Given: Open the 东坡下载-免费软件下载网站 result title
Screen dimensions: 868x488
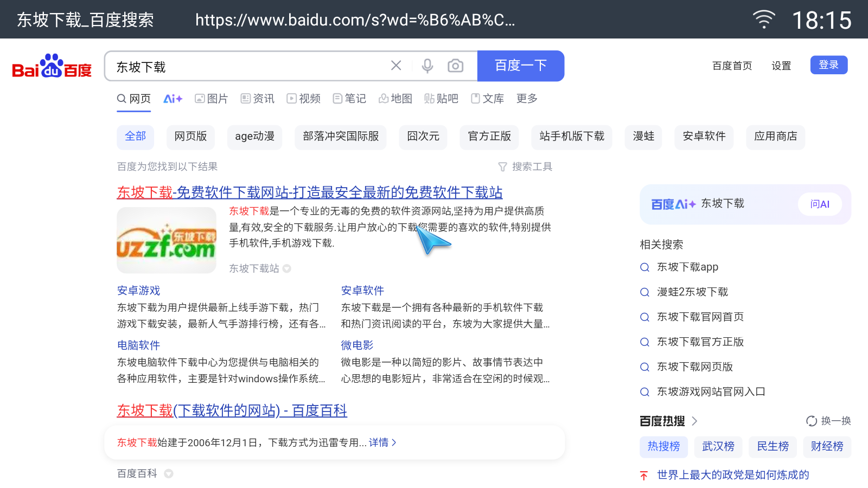Looking at the screenshot, I should 310,192.
